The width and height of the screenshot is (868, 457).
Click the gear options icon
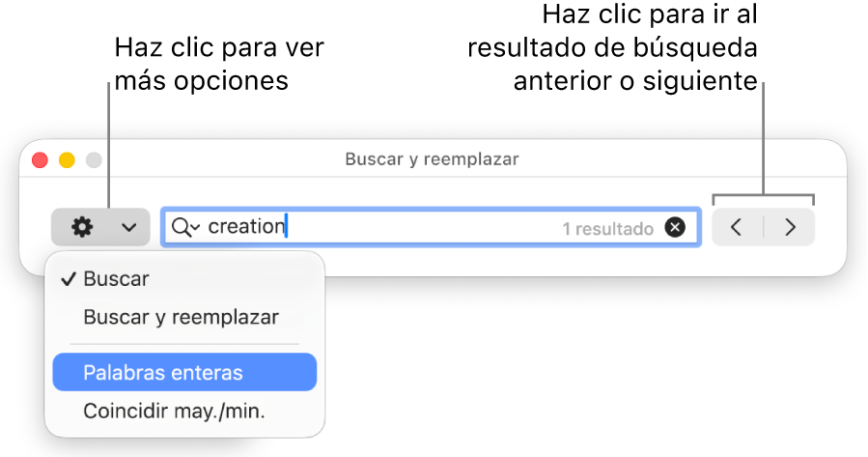click(83, 228)
